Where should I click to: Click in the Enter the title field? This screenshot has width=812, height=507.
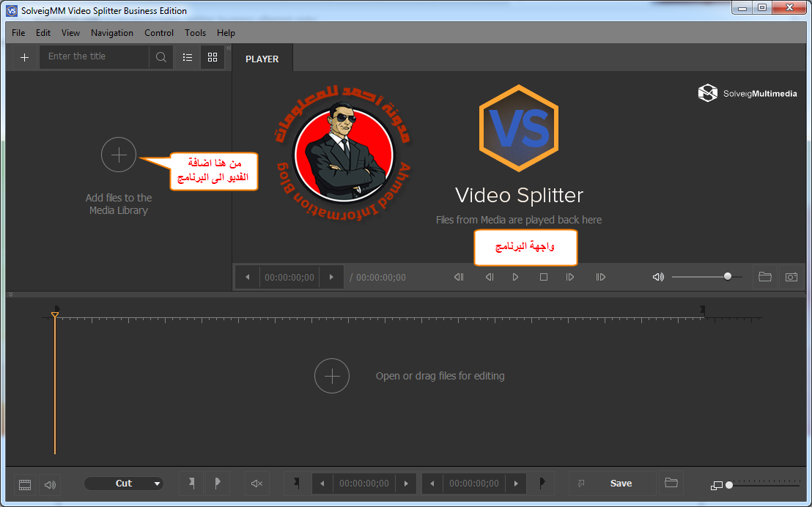[x=95, y=57]
